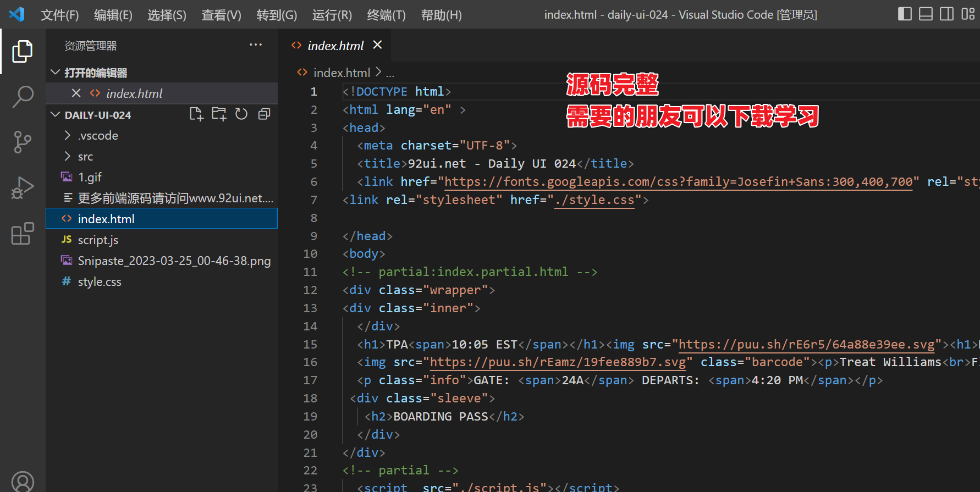Toggle the bottom panel visibility
This screenshot has height=492, width=980.
pos(926,14)
